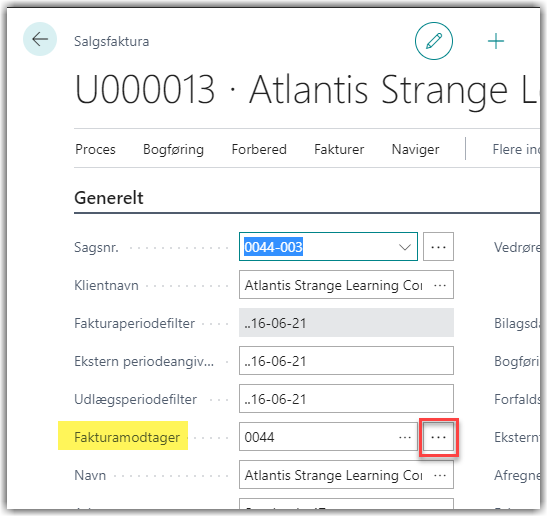Click the Fakturamodtager field showing 0044

(329, 437)
